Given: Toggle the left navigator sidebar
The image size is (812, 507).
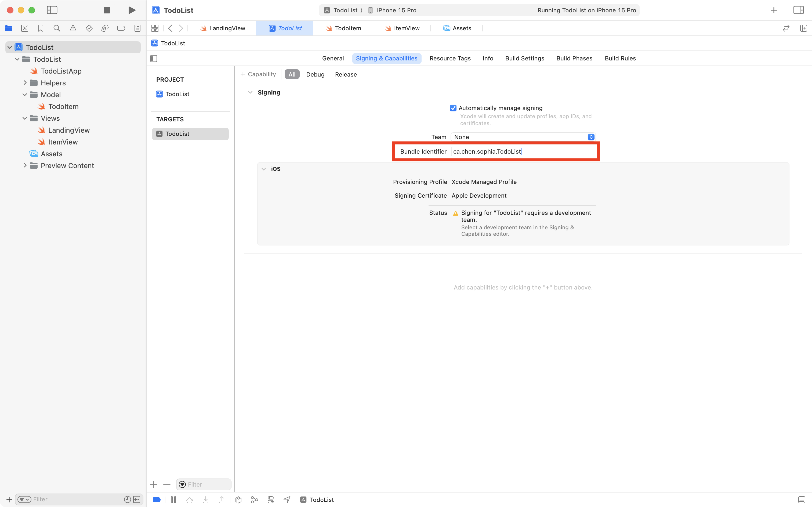Looking at the screenshot, I should [52, 10].
